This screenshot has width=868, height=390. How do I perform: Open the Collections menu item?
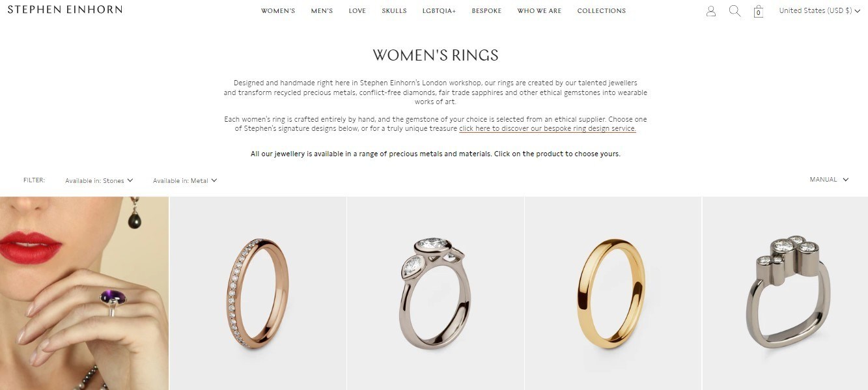pos(601,11)
